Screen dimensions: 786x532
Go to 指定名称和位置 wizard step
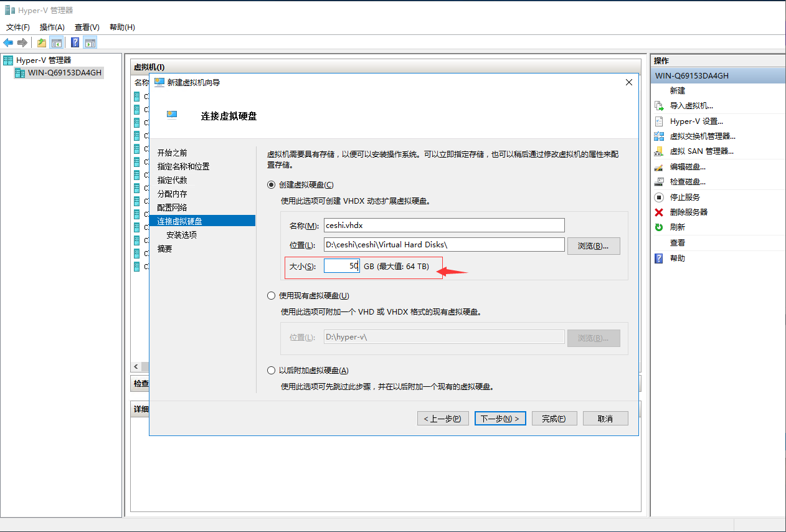[x=183, y=166]
